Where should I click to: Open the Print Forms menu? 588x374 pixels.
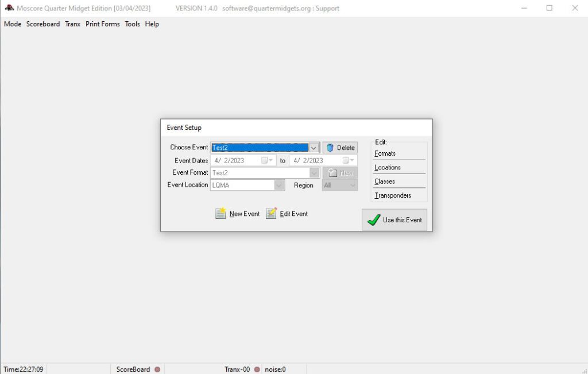103,24
